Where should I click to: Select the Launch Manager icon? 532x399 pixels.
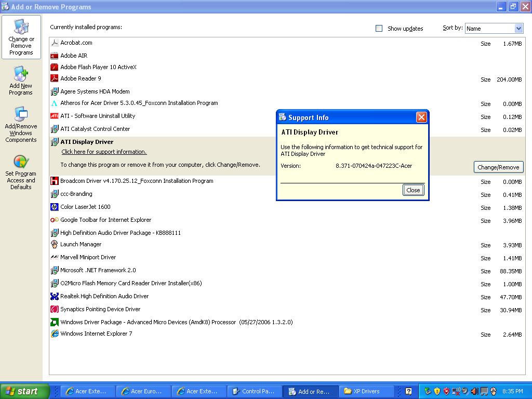click(x=54, y=244)
